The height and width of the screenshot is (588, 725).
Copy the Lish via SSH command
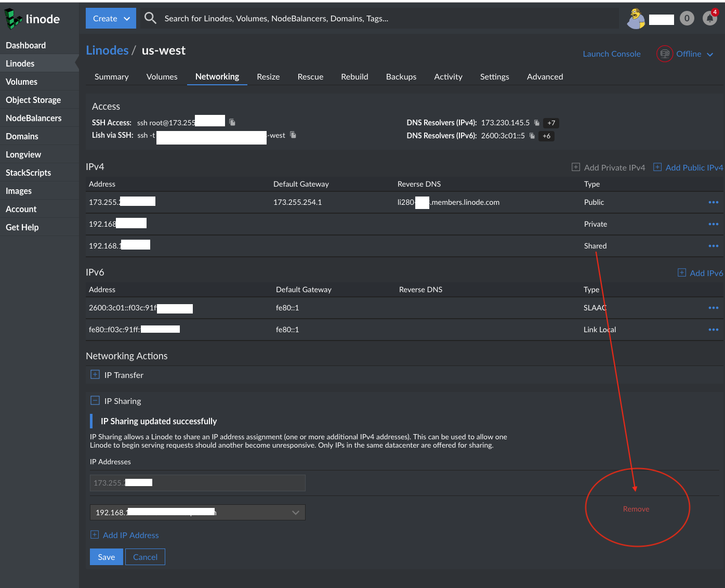tap(293, 135)
